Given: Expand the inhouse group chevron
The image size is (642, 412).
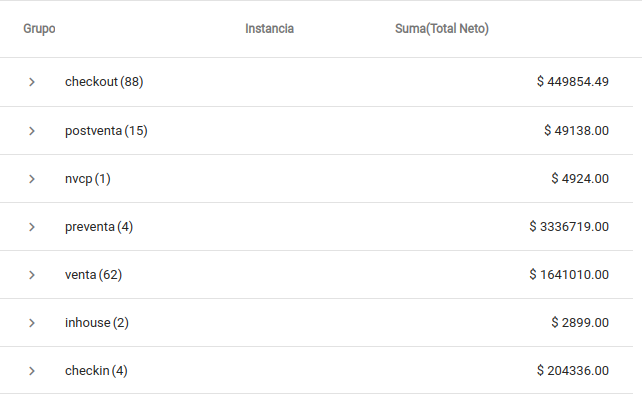Looking at the screenshot, I should coord(32,323).
